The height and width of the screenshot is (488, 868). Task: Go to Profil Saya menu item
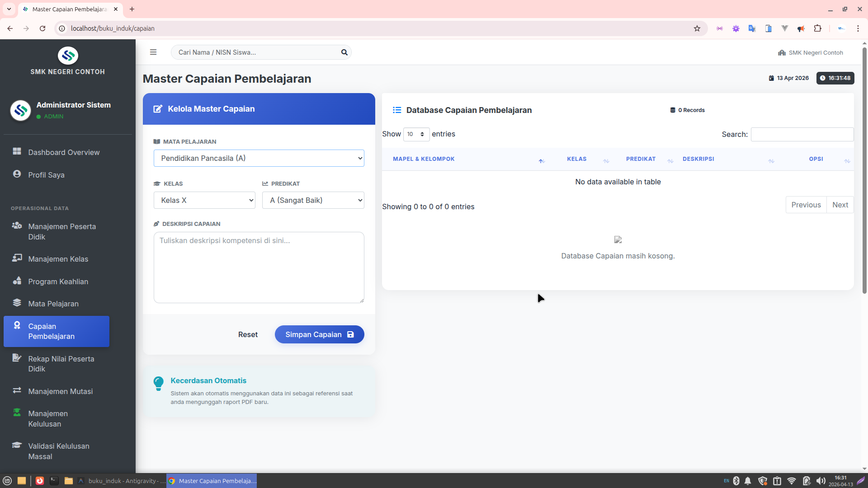pyautogui.click(x=46, y=175)
